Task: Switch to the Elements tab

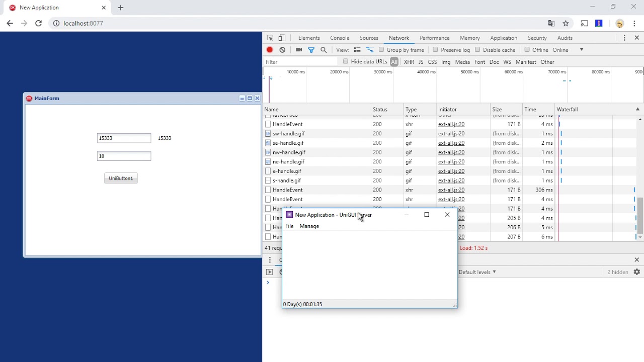Action: [309, 38]
